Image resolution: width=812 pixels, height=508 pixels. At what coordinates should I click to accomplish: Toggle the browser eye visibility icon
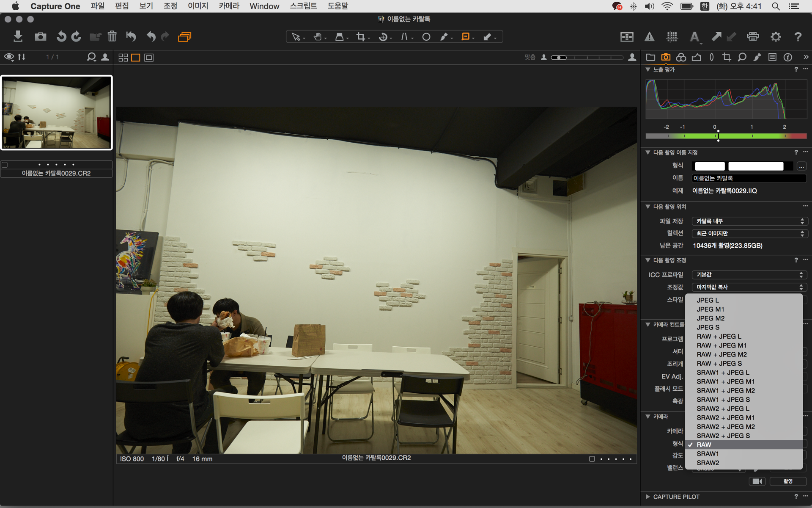[9, 57]
